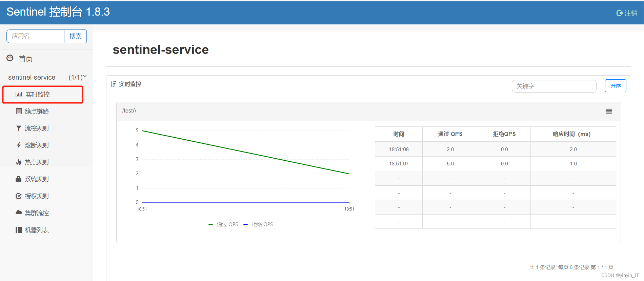Open 机器列表 in the sidebar

pos(37,230)
